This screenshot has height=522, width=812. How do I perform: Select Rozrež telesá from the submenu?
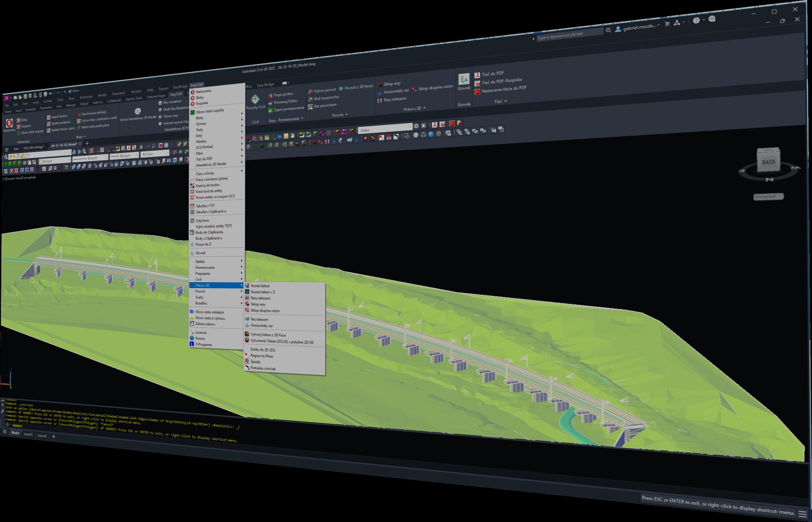pos(261,285)
